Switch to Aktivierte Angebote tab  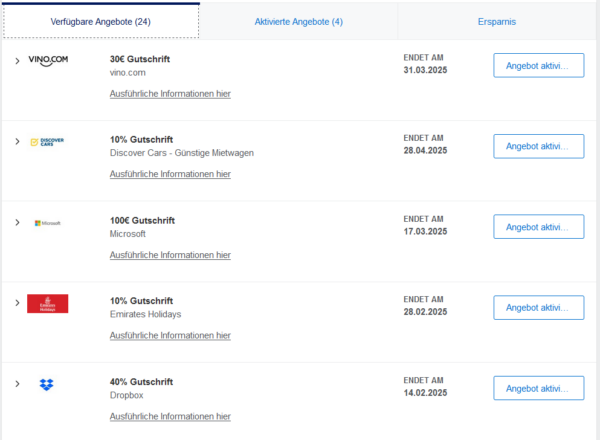[x=298, y=21]
